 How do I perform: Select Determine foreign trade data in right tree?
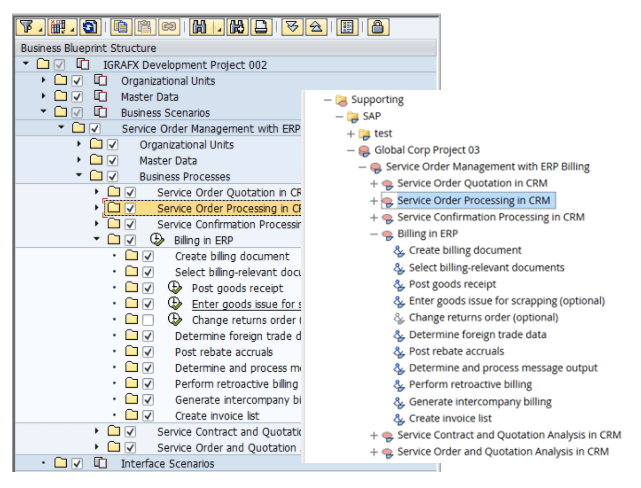pyautogui.click(x=477, y=335)
